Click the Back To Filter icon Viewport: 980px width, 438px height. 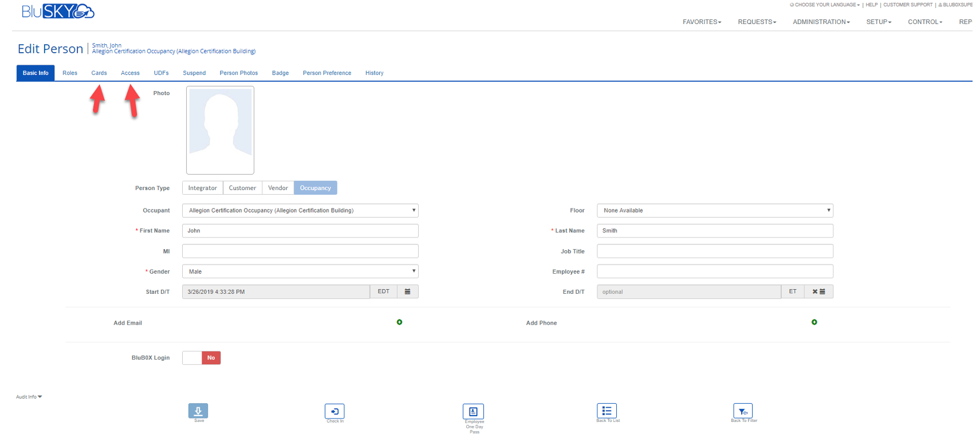click(x=742, y=411)
